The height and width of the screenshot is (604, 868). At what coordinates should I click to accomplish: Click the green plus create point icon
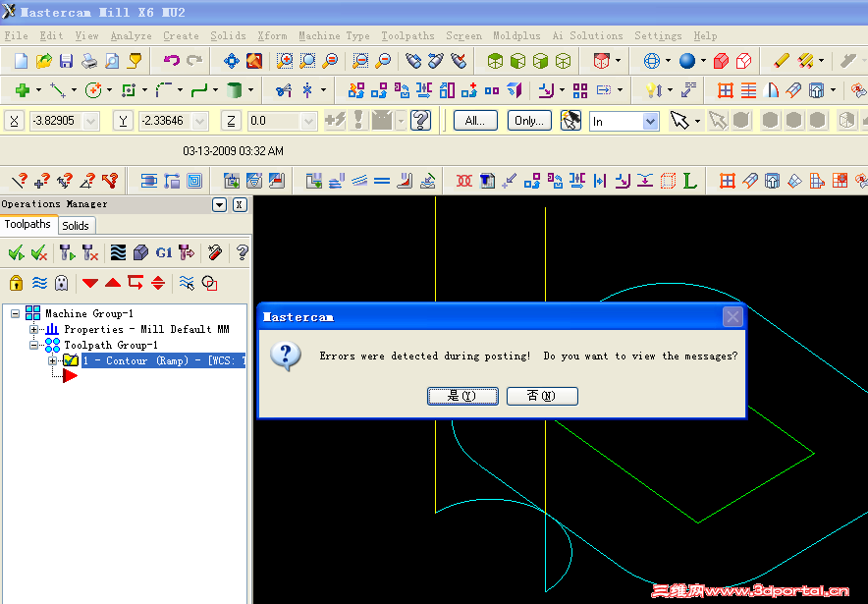tap(23, 89)
